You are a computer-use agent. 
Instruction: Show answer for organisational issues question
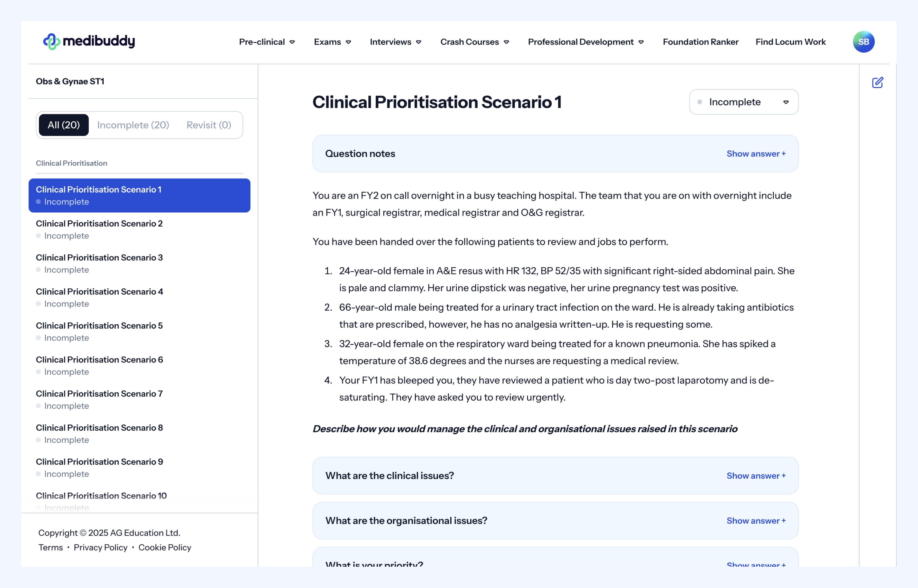coord(756,521)
